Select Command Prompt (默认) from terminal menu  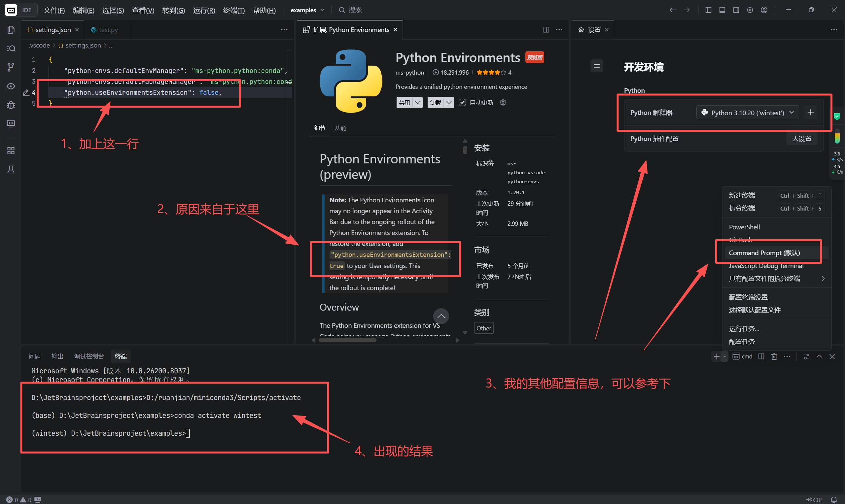(x=764, y=253)
